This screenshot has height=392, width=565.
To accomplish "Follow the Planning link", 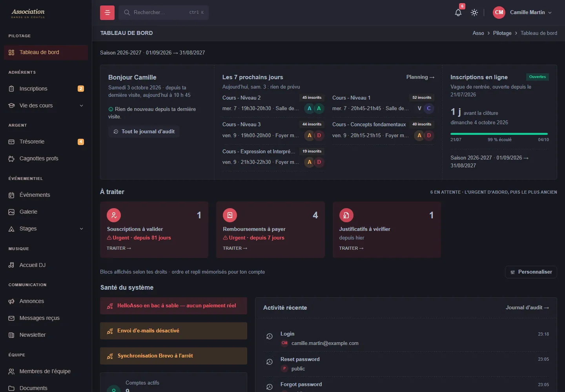I will pos(420,77).
